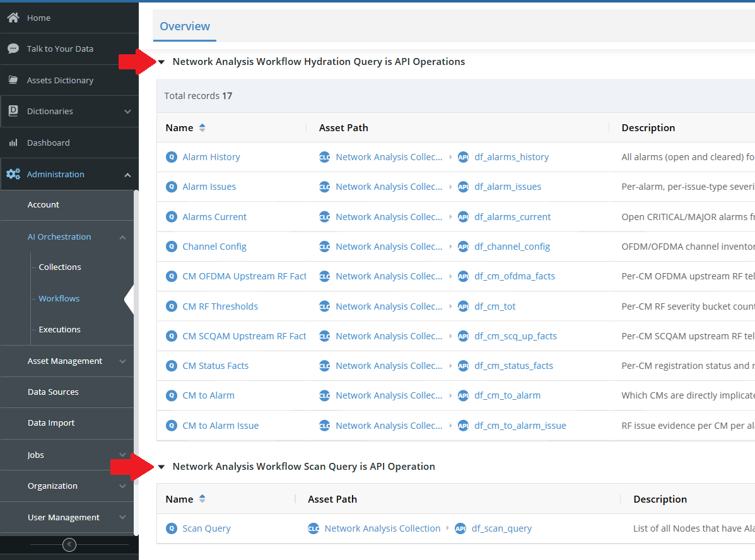Expand the Dictionaries menu chevron

pos(127,111)
